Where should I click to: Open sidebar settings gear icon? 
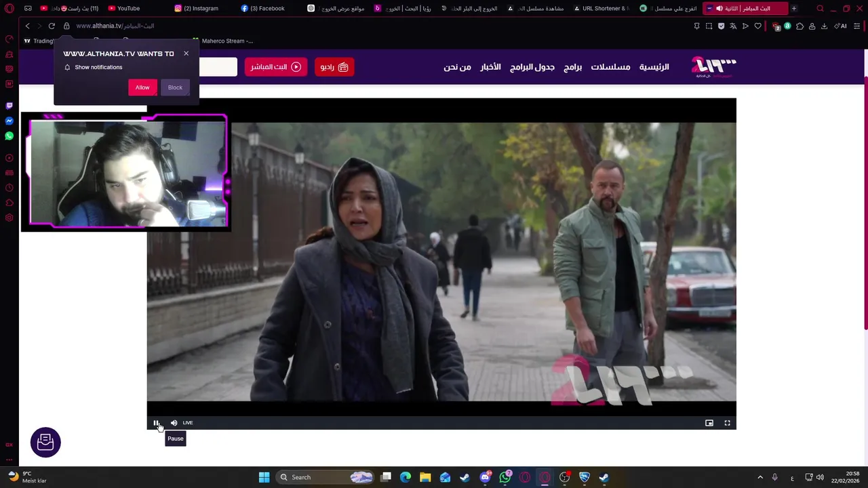coord(9,218)
